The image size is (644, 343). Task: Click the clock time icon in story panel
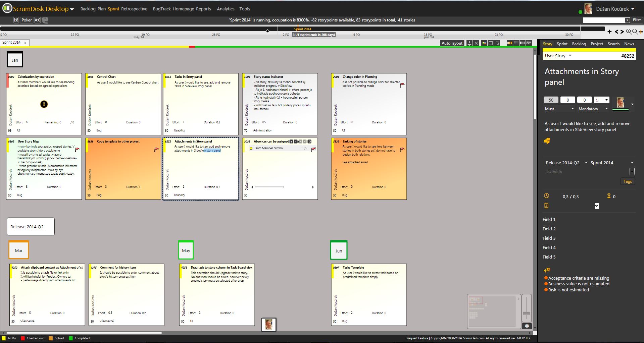(546, 196)
